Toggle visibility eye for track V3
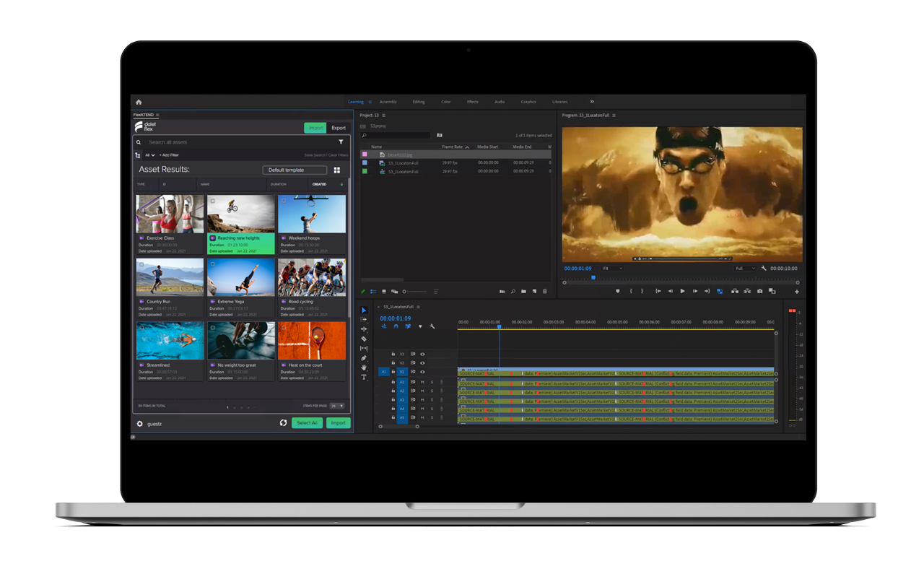The height and width of the screenshot is (574, 924). [422, 354]
